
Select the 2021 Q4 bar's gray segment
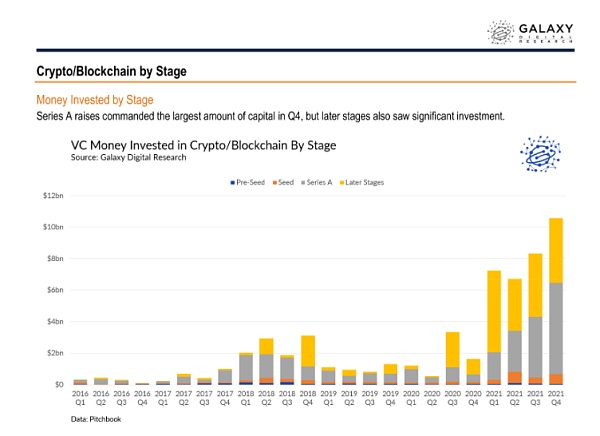(555, 328)
